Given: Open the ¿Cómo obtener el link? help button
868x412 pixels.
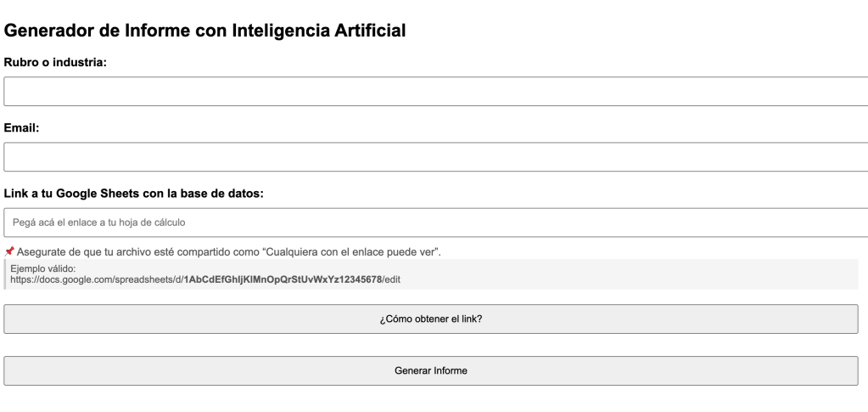Looking at the screenshot, I should click(431, 319).
